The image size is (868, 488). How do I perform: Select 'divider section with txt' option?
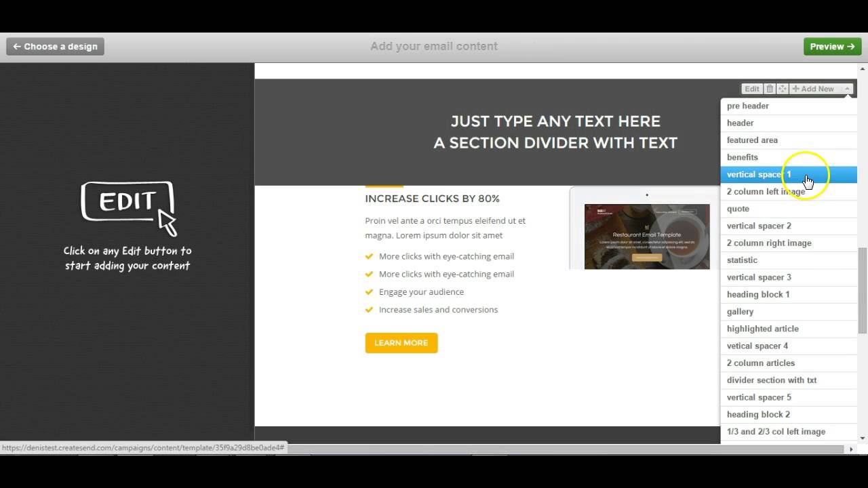789,380
